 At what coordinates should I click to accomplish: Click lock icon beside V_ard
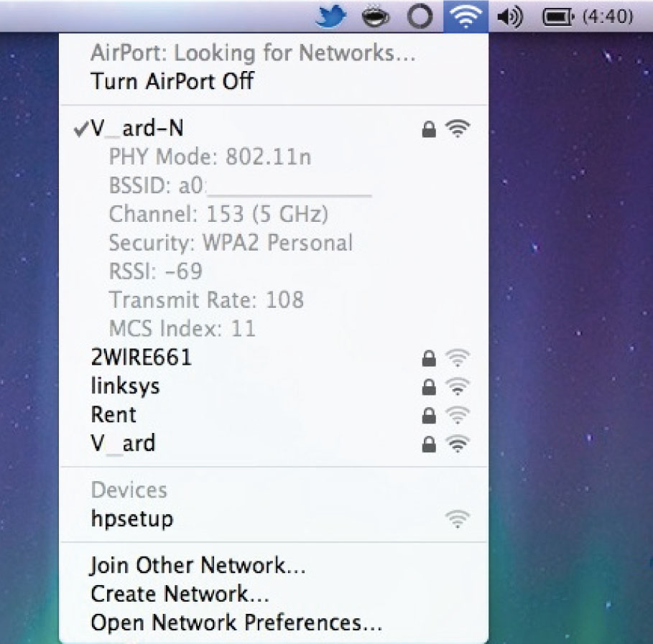click(x=429, y=444)
